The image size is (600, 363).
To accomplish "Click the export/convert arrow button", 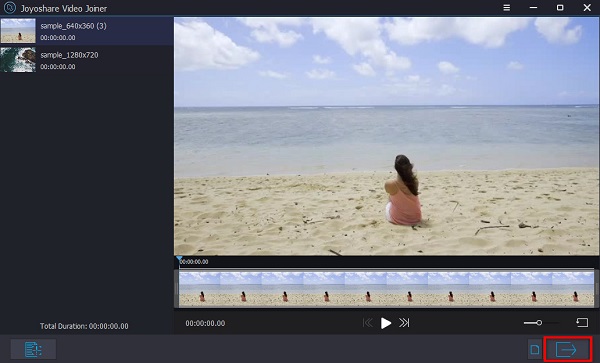I will tap(567, 349).
